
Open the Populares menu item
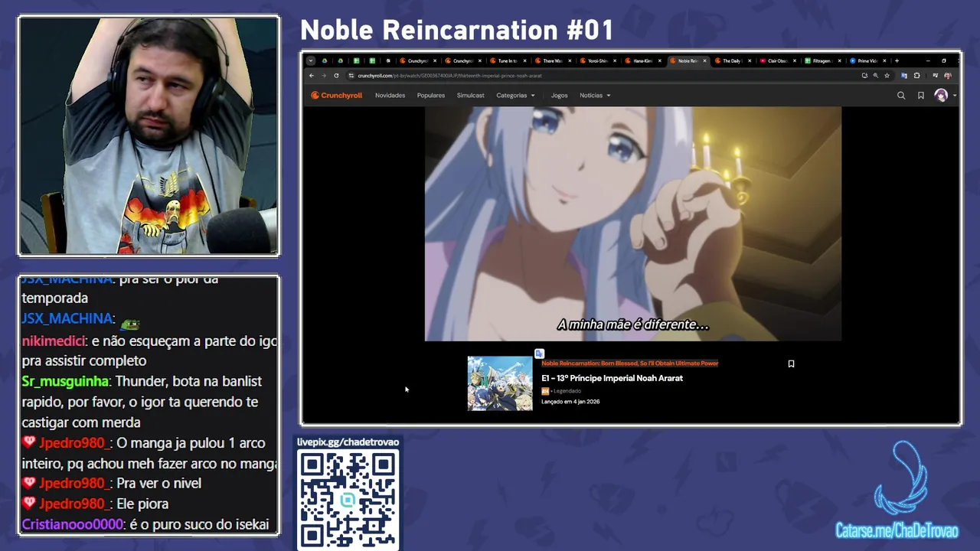431,96
